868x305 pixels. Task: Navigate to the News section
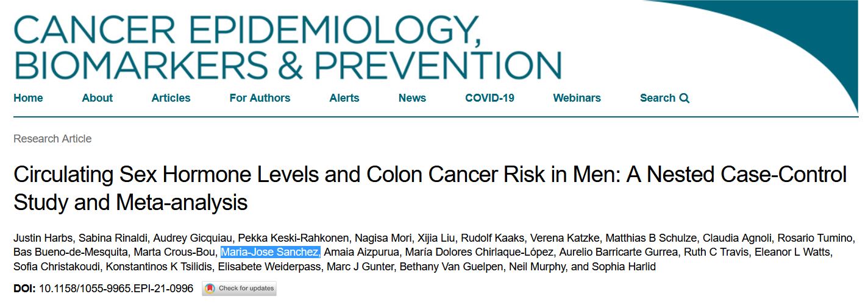pyautogui.click(x=412, y=98)
